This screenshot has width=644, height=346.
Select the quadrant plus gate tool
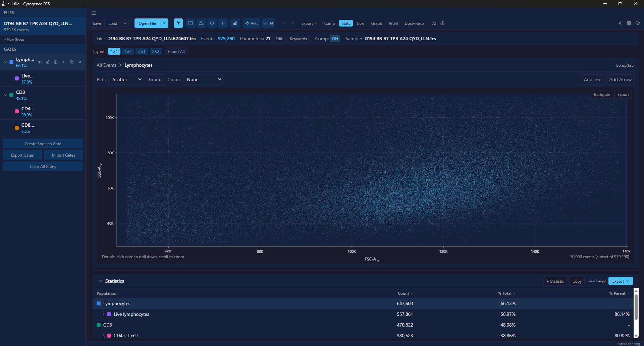tap(223, 23)
